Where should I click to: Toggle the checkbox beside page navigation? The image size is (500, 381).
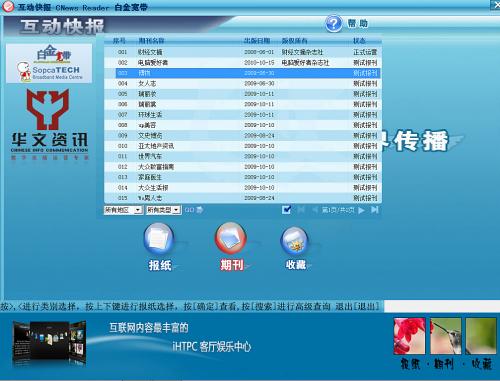286,210
